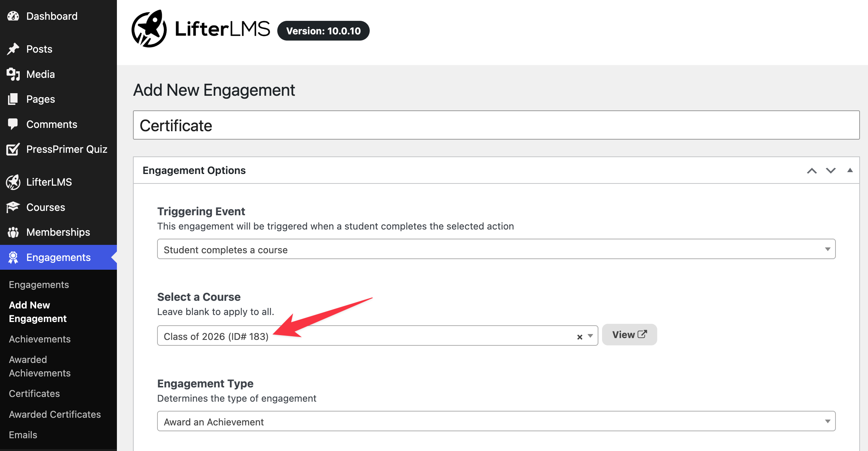Click the Pages icon in sidebar

tap(13, 99)
